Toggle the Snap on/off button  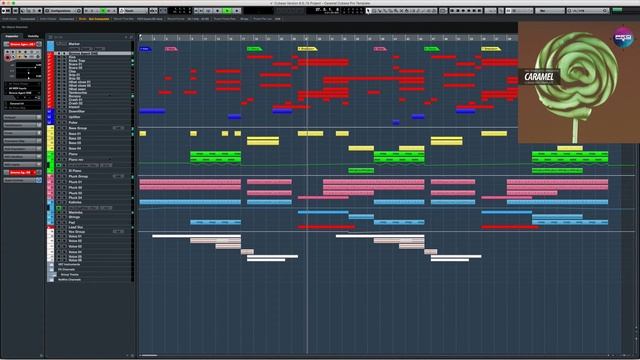point(509,11)
